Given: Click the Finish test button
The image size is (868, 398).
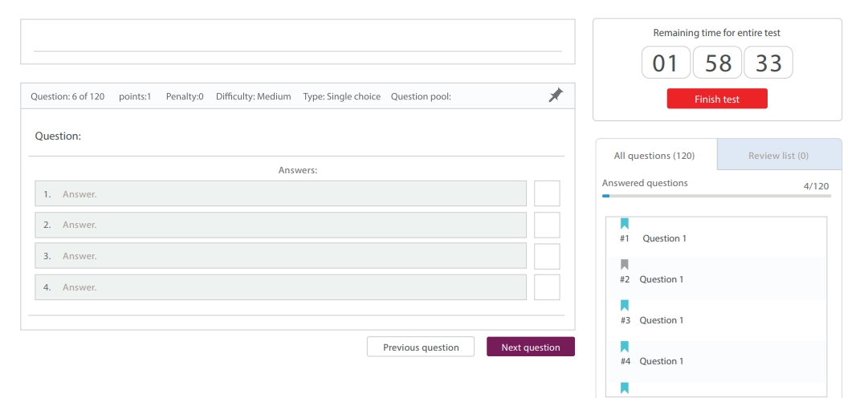Looking at the screenshot, I should coord(717,99).
